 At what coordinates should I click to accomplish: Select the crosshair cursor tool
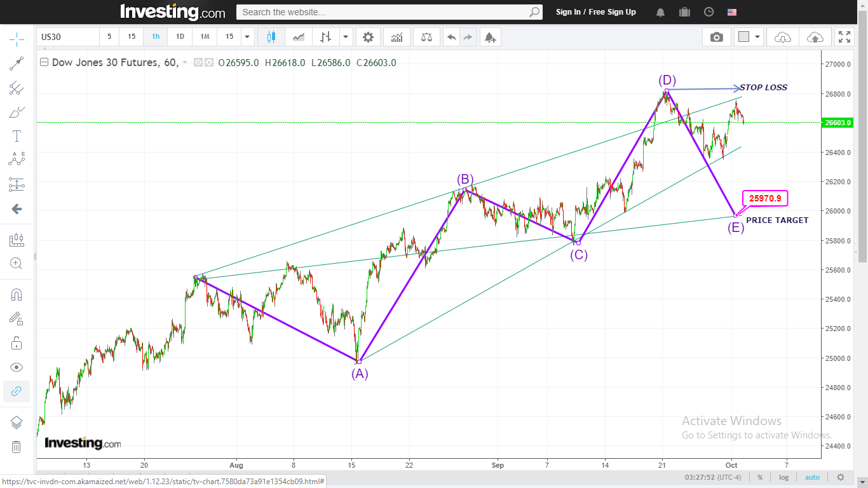point(17,40)
